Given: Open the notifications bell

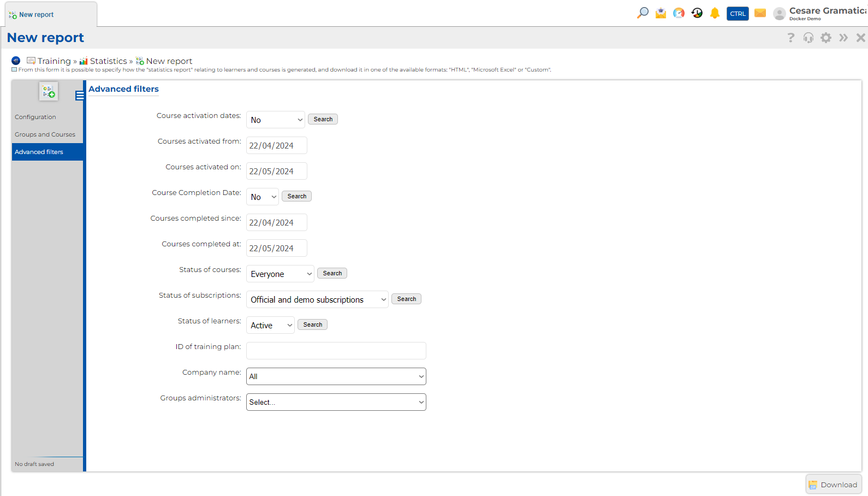Looking at the screenshot, I should click(x=715, y=13).
